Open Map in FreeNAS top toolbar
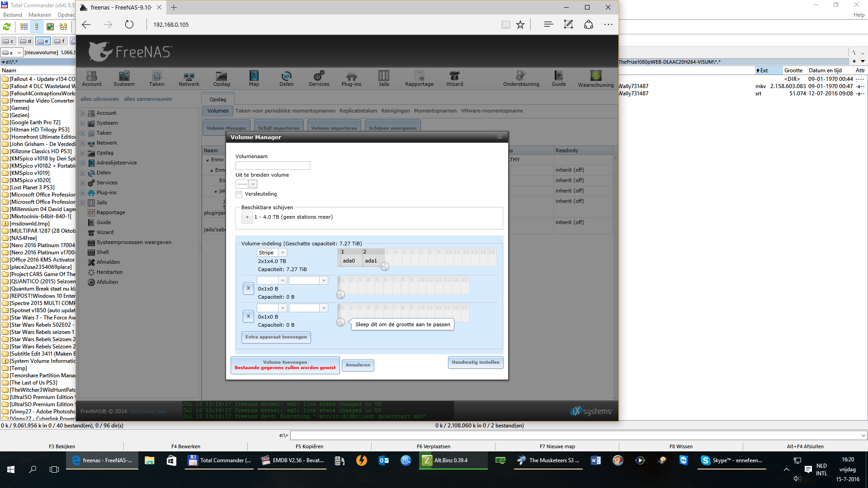Screen dimensions: 868x488 click(254, 79)
